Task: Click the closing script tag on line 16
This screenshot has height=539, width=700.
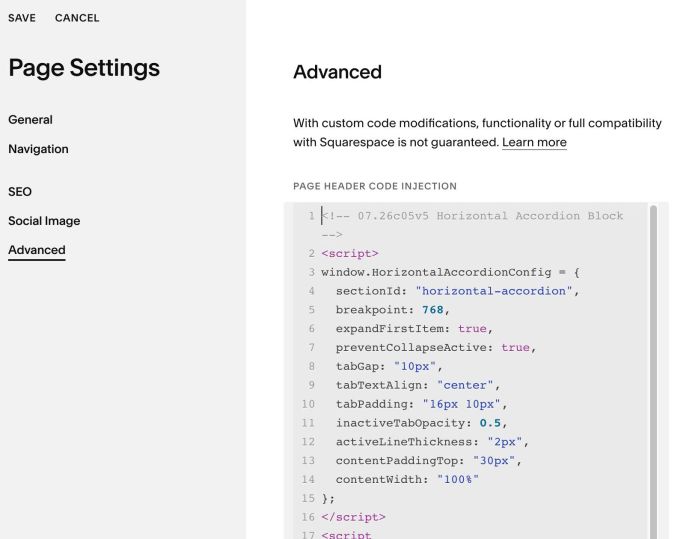Action: (x=353, y=517)
